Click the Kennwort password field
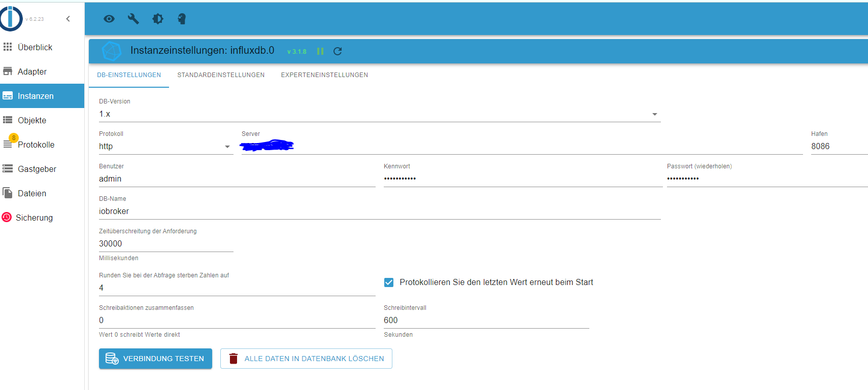The height and width of the screenshot is (390, 868). click(x=523, y=179)
